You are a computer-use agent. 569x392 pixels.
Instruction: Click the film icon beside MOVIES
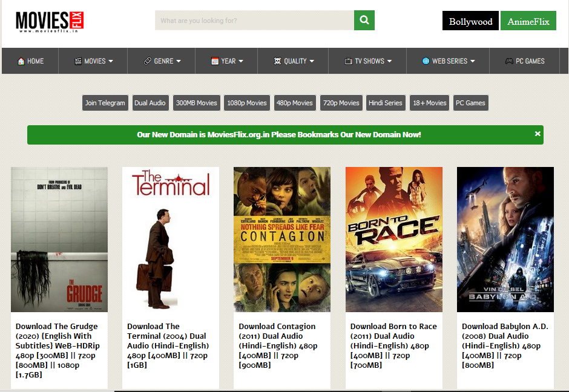pyautogui.click(x=77, y=60)
